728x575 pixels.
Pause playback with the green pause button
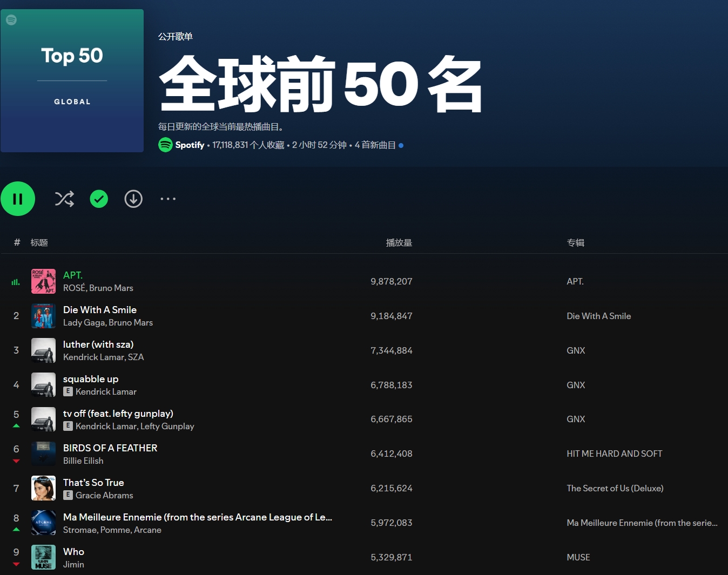(18, 199)
